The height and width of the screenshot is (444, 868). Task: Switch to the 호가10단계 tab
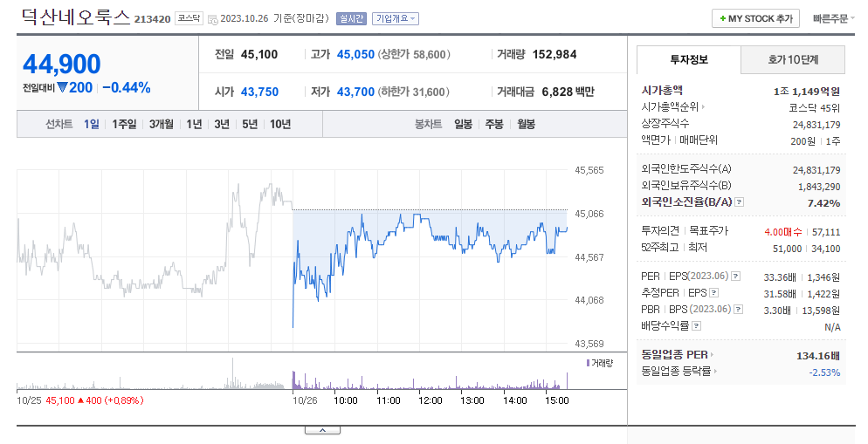click(x=793, y=59)
